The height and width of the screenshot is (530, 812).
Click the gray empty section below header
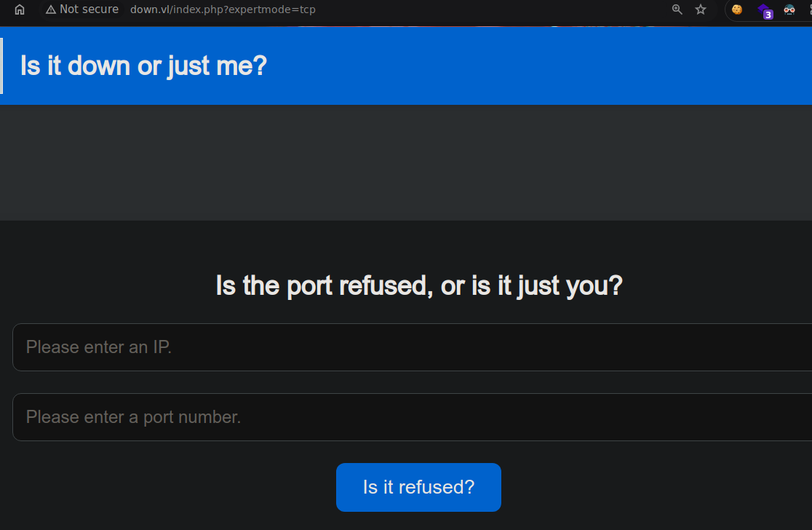(406, 162)
